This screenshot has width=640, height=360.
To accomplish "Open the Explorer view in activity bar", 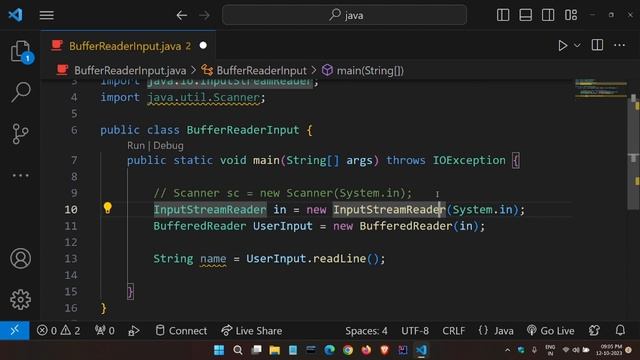I will coord(20,52).
